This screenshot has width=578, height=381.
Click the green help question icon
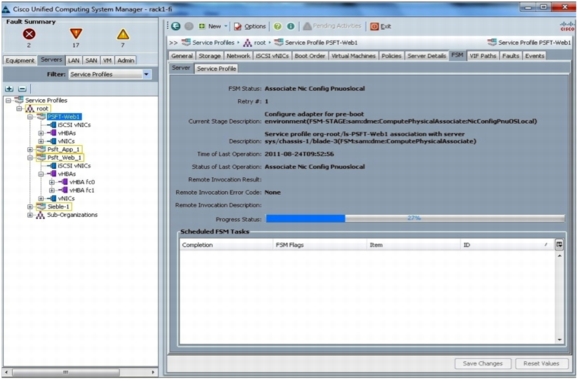(x=278, y=26)
